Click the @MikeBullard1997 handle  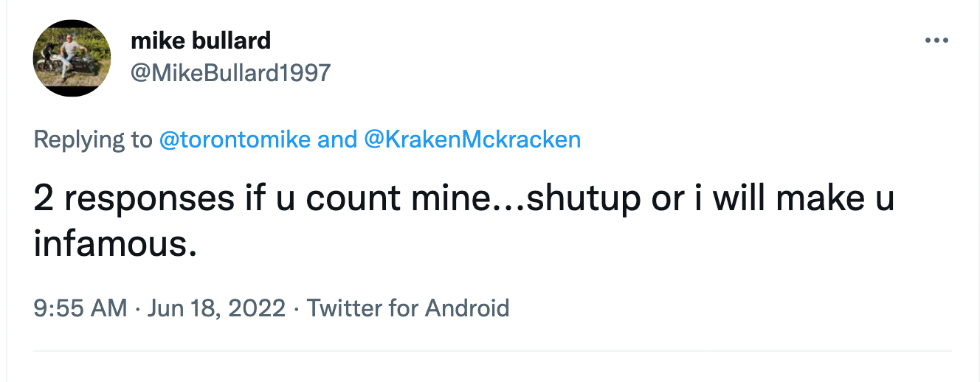pyautogui.click(x=230, y=72)
